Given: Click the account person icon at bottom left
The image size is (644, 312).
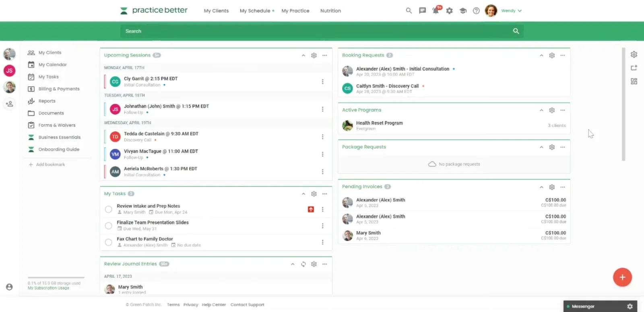Looking at the screenshot, I should (x=9, y=287).
